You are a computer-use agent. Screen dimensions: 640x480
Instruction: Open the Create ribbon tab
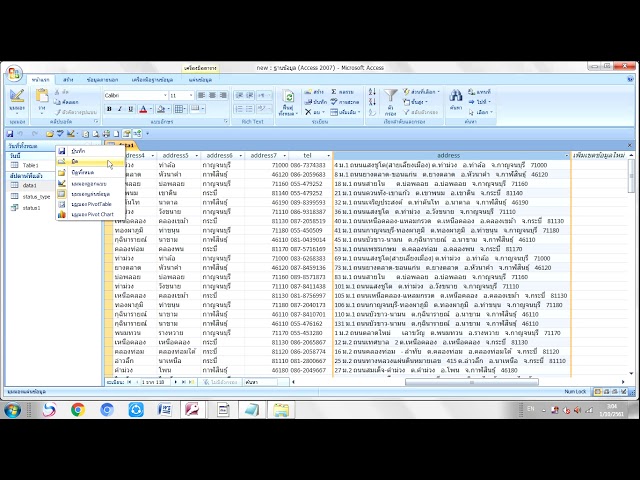click(x=68, y=80)
